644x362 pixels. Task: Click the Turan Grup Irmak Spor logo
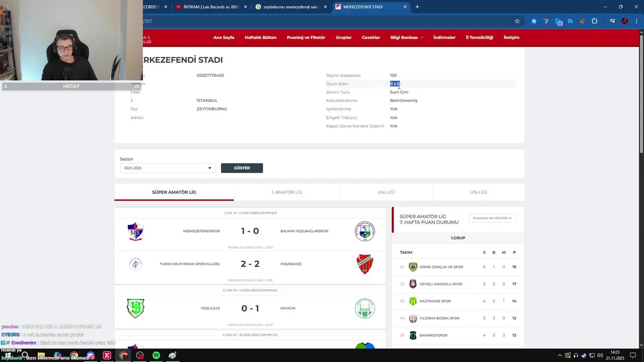pos(135,264)
